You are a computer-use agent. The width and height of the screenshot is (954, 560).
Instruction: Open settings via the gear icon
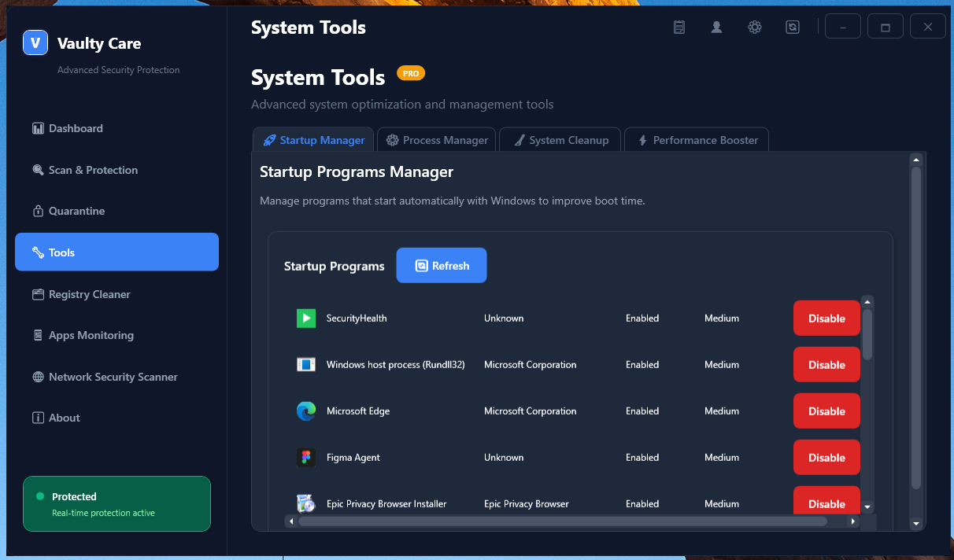tap(755, 27)
